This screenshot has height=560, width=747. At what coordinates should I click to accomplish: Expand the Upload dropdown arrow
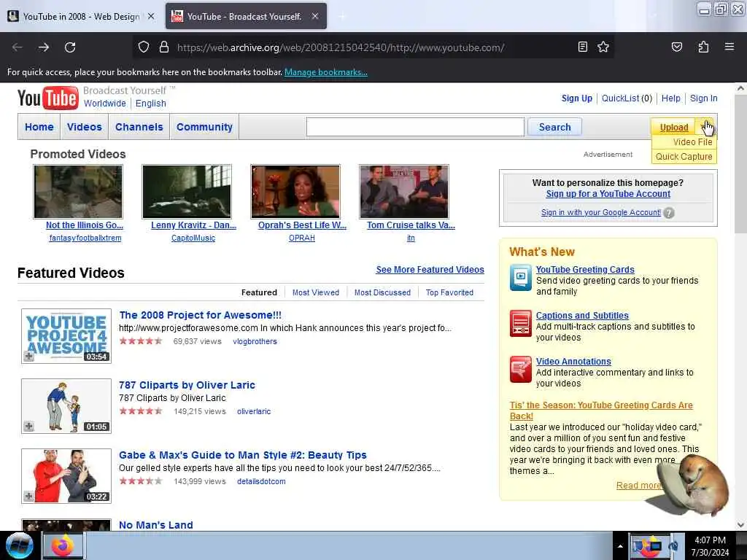705,127
